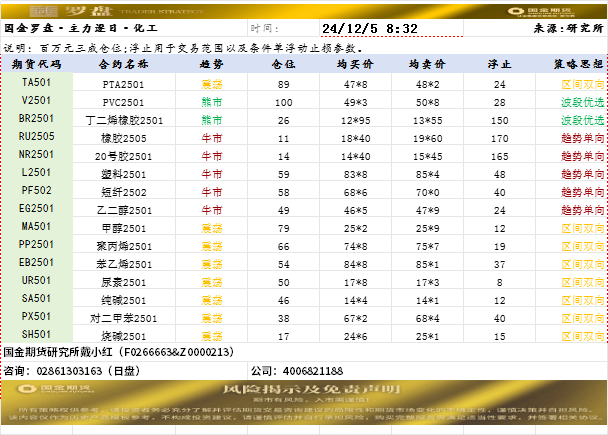
Task: Click the PP2501 futures code cell
Action: pos(36,244)
